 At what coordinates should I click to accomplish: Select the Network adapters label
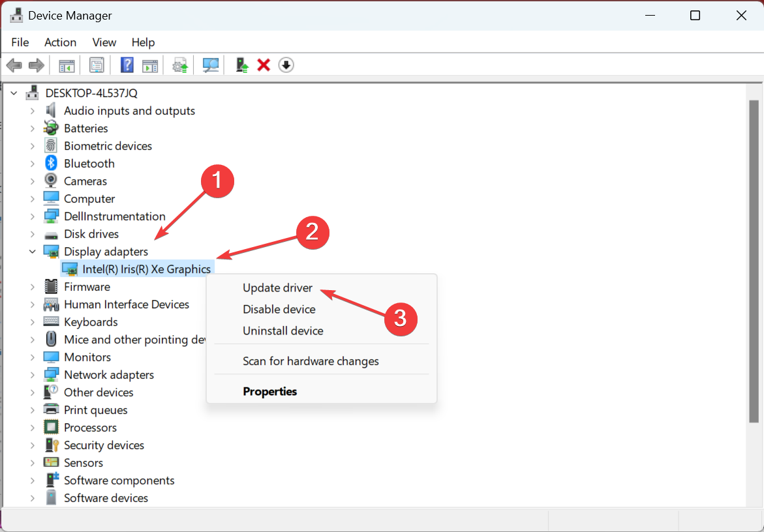109,375
